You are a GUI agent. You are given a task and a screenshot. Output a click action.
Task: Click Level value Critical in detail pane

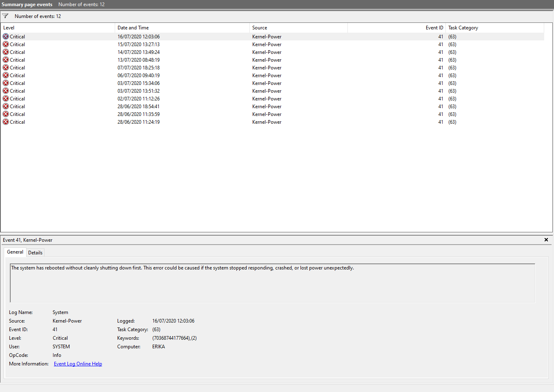60,338
